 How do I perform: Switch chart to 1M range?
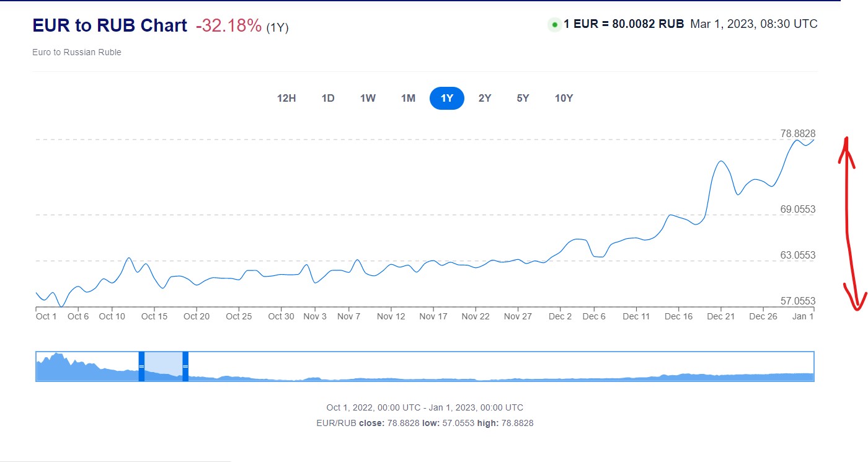click(408, 98)
